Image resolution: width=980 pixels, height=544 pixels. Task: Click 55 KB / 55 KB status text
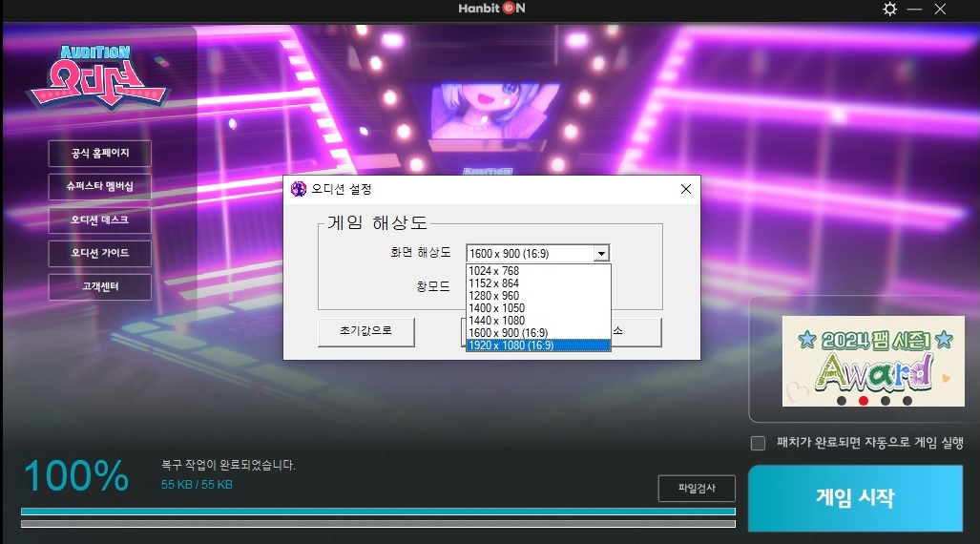197,485
